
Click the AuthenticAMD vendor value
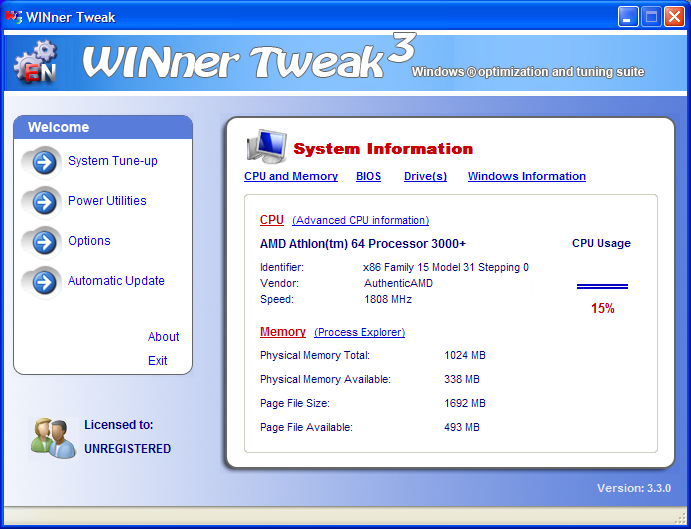click(x=398, y=283)
